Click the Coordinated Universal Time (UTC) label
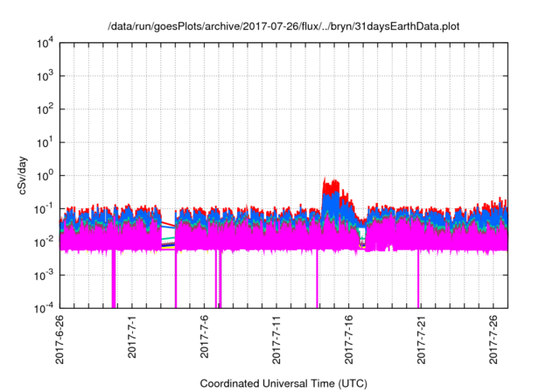 tap(283, 383)
